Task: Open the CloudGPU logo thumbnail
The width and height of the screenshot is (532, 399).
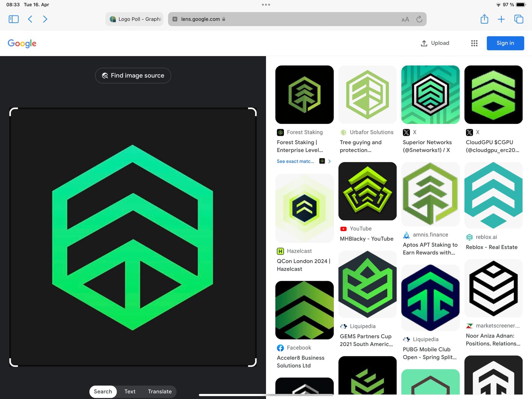Action: [493, 95]
